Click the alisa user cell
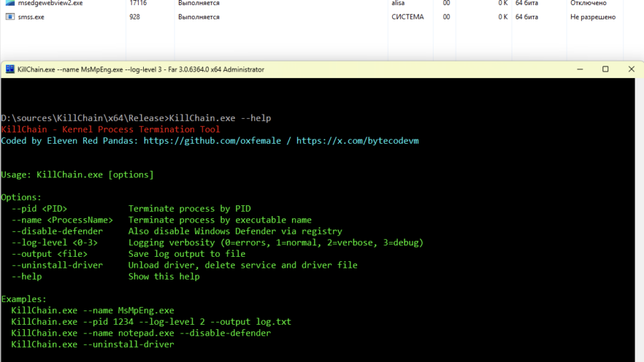644x362 pixels. click(398, 3)
